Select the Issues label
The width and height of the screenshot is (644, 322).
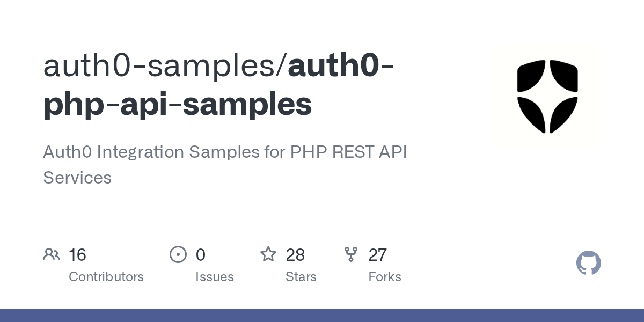tap(215, 277)
